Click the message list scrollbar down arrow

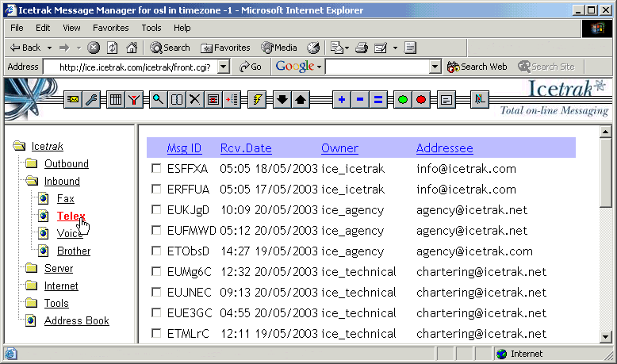click(x=606, y=336)
